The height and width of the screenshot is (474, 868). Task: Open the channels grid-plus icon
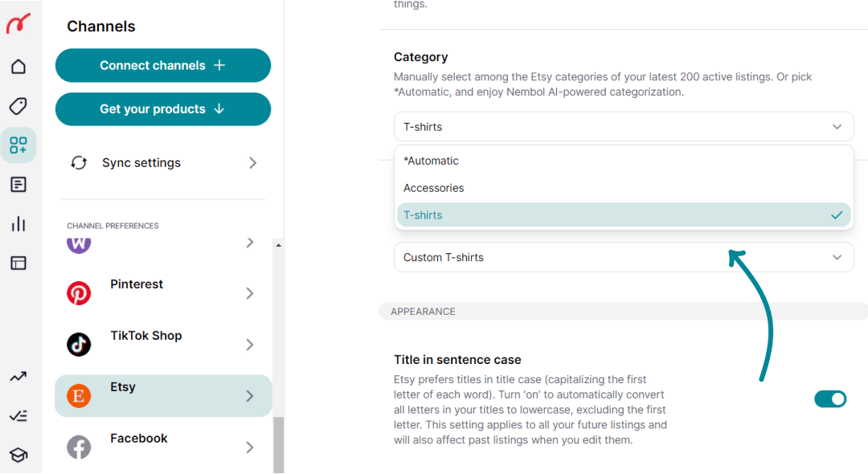(18, 145)
